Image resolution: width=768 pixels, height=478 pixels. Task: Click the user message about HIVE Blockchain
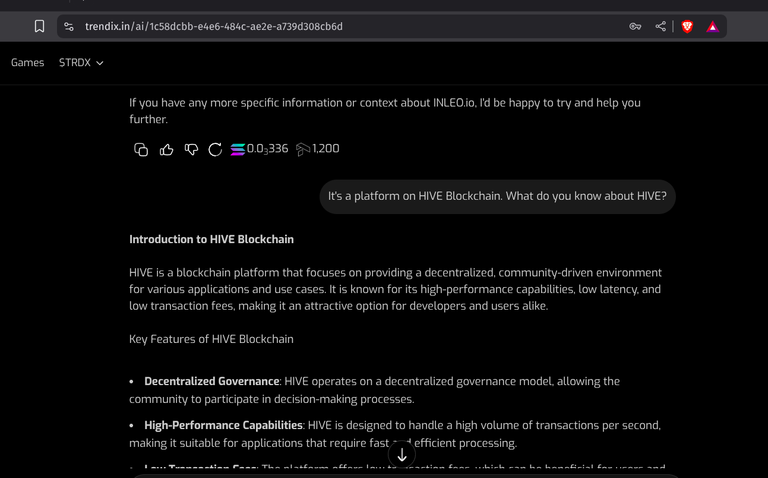497,196
